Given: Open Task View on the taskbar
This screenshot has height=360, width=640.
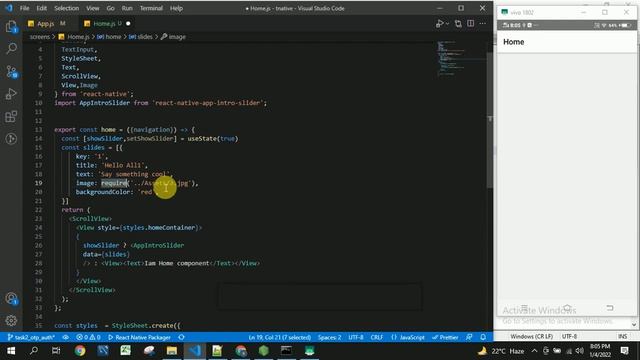Looking at the screenshot, I should tap(56, 351).
